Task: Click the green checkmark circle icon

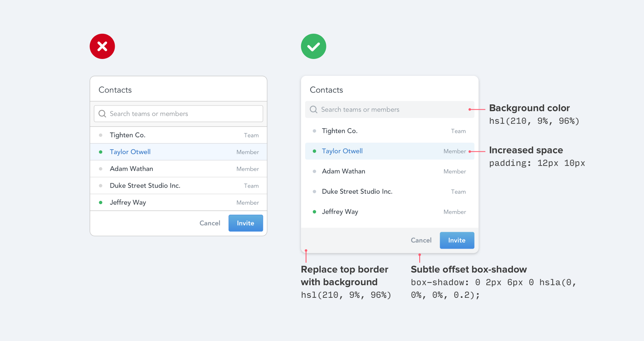Action: (x=313, y=46)
